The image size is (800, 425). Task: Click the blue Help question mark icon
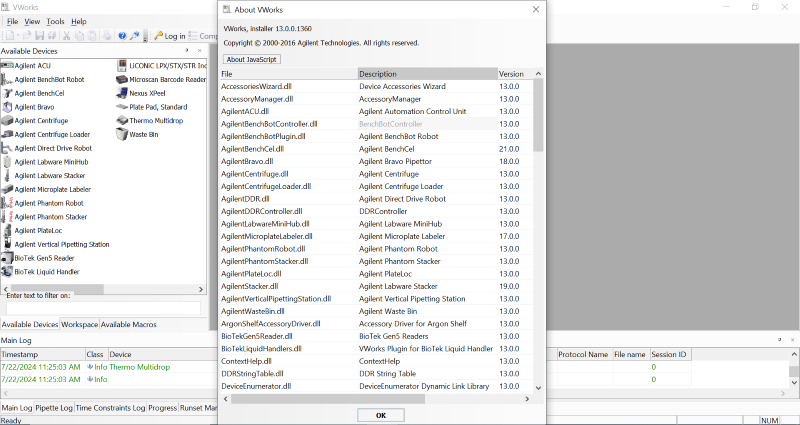point(122,36)
